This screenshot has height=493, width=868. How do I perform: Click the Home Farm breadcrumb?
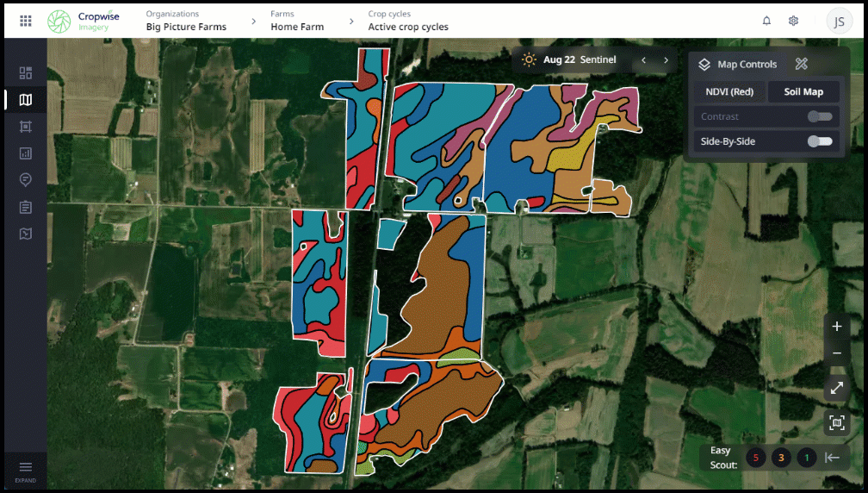click(297, 27)
